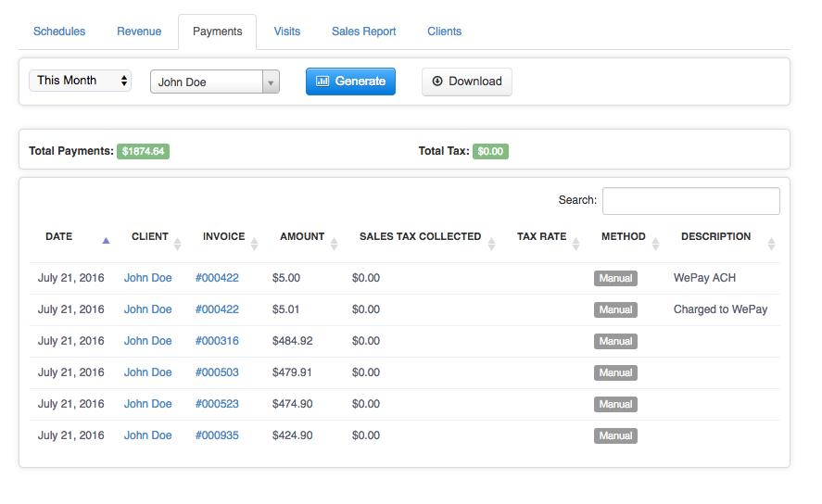Expand the John Doe client combo box arrow
The width and height of the screenshot is (822, 504).
coord(271,82)
